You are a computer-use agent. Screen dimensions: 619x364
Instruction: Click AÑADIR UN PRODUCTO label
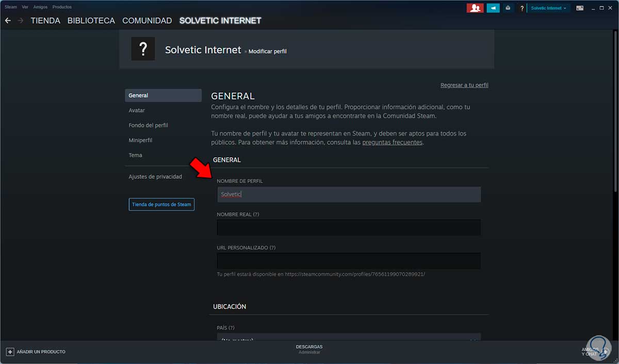[41, 352]
